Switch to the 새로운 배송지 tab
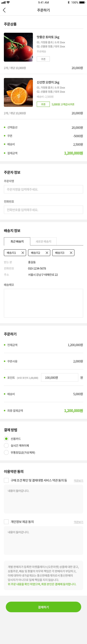 coord(43,241)
